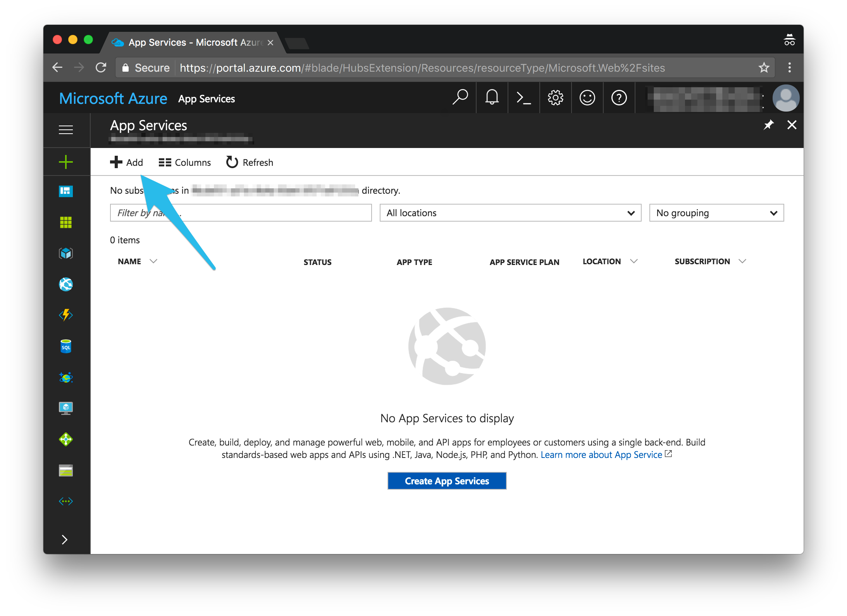
Task: Open Function Apps lightning icon
Action: (66, 315)
